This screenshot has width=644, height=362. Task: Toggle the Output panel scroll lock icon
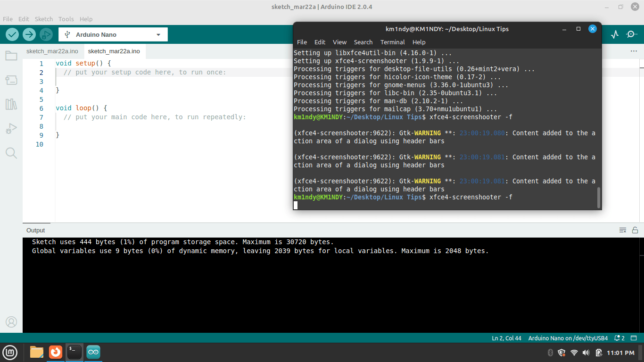click(635, 230)
